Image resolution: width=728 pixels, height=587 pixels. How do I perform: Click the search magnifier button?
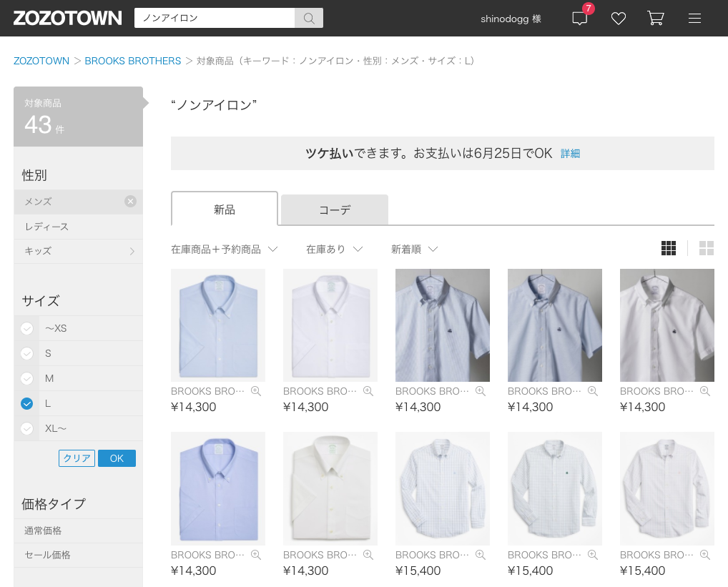click(309, 18)
